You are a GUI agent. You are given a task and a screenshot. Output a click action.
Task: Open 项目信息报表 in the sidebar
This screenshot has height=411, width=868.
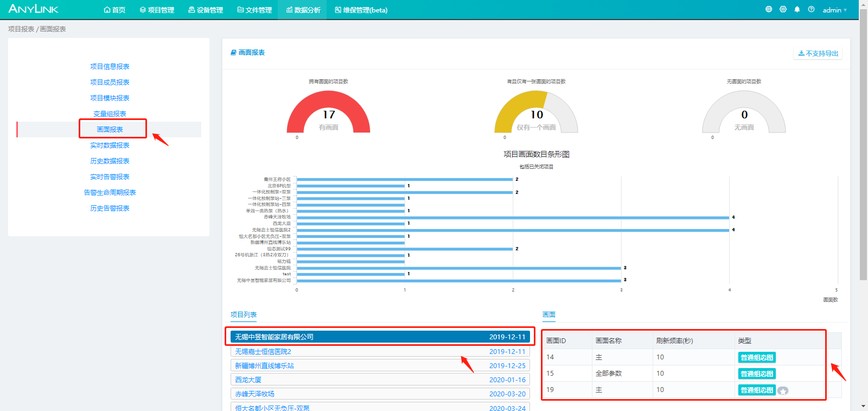tap(110, 66)
